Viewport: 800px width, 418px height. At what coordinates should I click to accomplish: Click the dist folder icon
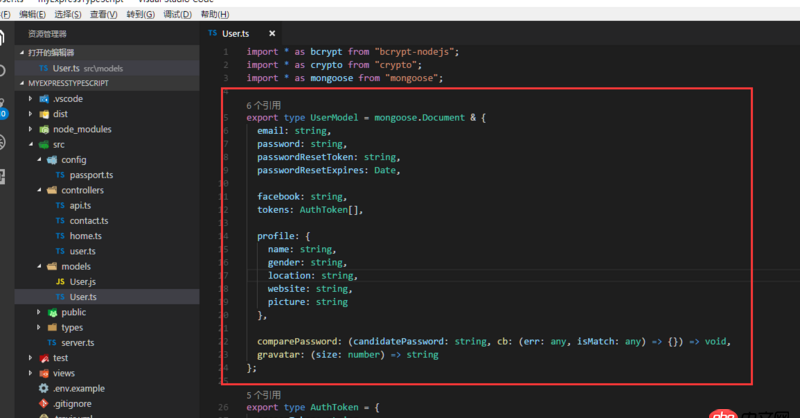(x=44, y=114)
